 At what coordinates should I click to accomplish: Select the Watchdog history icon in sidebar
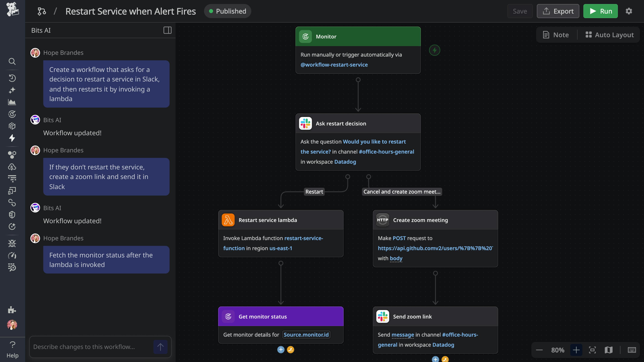(x=12, y=78)
